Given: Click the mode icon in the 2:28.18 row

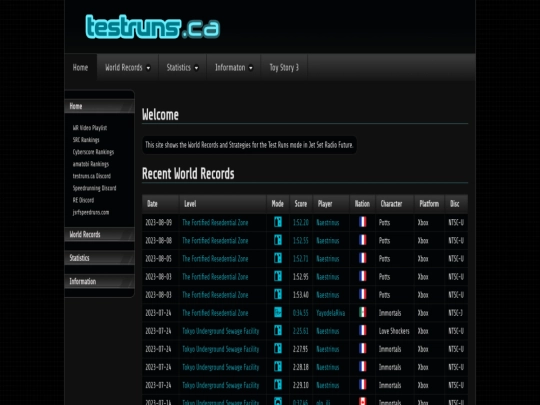Looking at the screenshot, I should pyautogui.click(x=278, y=366).
